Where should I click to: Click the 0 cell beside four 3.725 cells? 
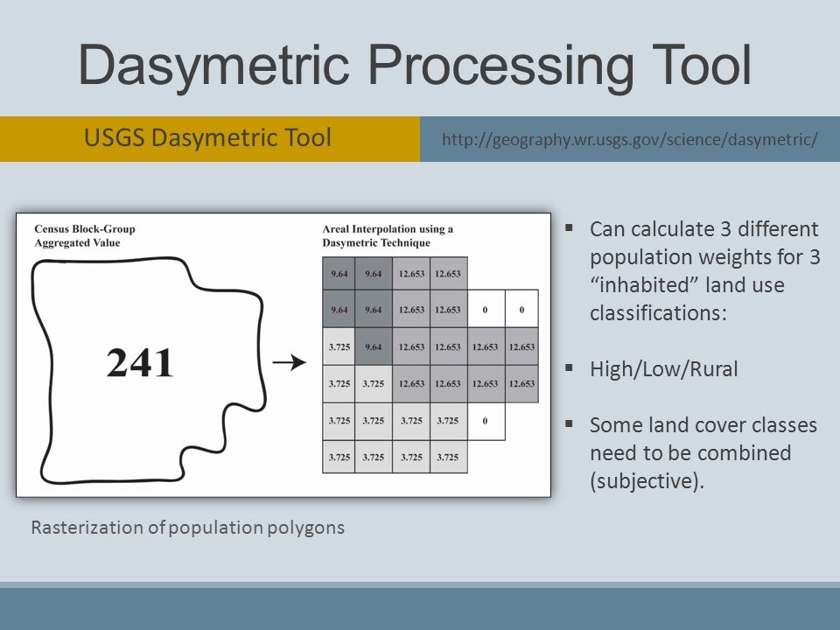[x=486, y=421]
